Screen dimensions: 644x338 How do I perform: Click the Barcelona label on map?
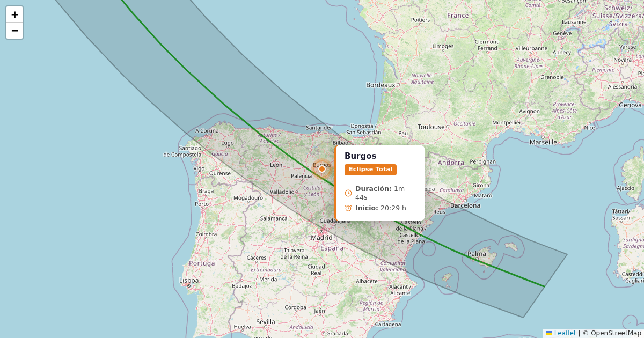coord(465,205)
